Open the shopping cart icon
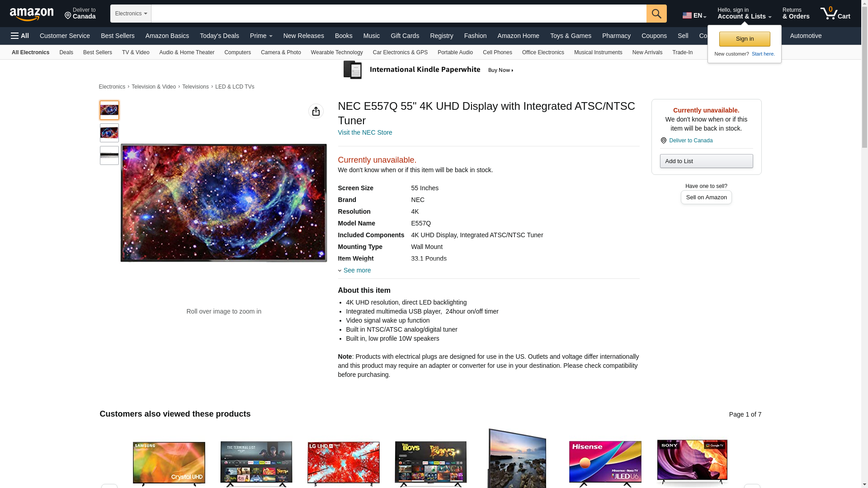The height and width of the screenshot is (488, 868). (x=835, y=14)
